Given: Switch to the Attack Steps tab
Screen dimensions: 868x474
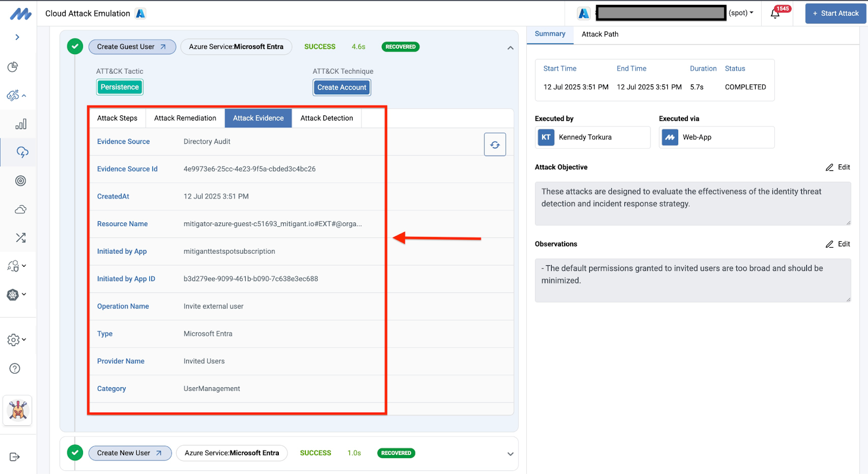Looking at the screenshot, I should [x=117, y=118].
